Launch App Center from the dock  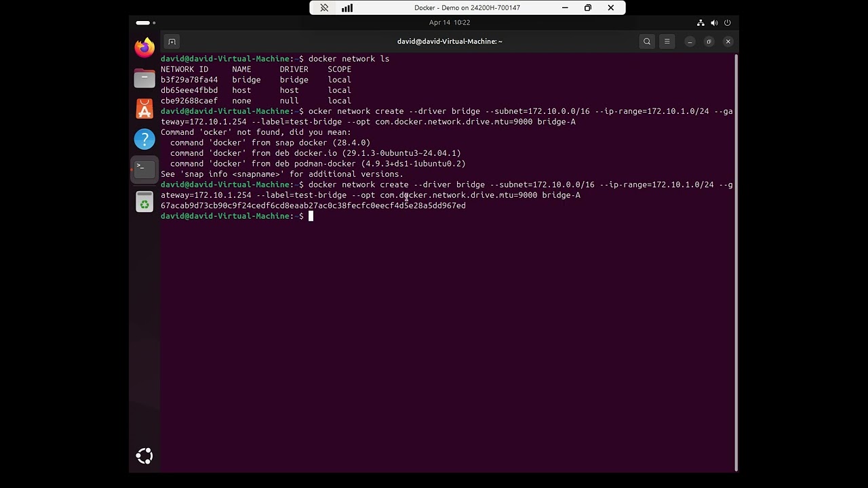(144, 109)
